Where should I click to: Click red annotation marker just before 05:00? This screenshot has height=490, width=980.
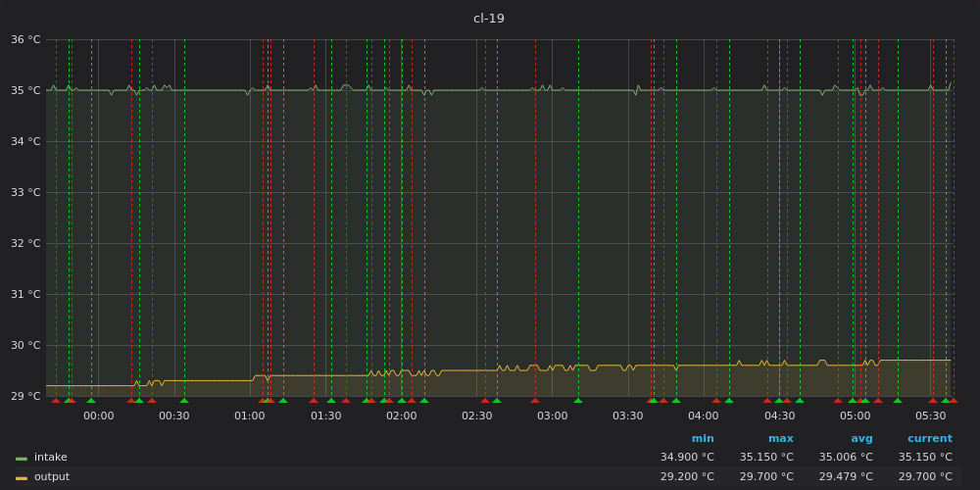(838, 400)
